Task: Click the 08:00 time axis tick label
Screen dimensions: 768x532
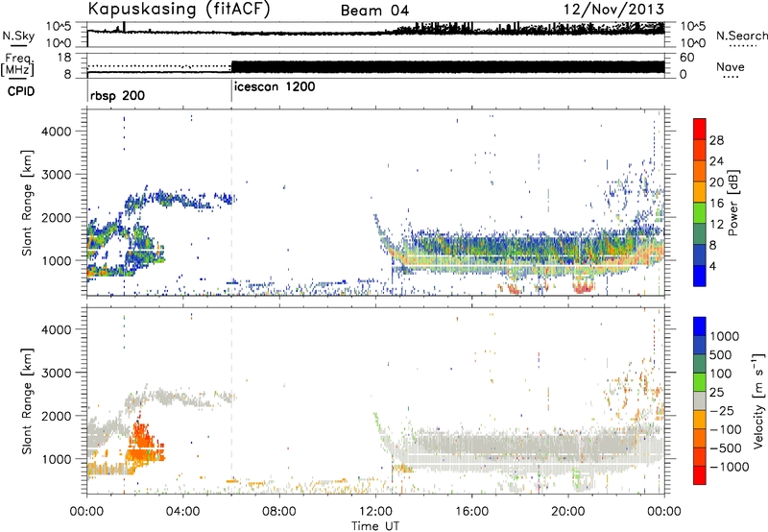Action: [x=279, y=512]
